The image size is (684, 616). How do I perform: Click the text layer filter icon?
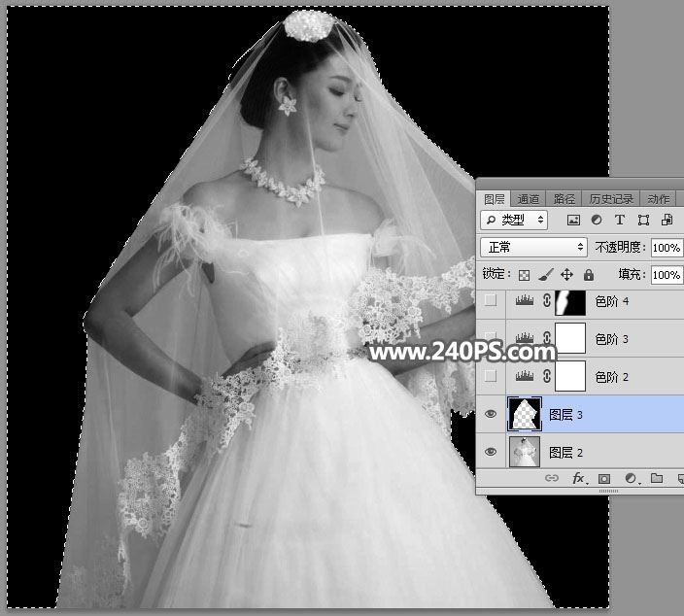620,221
